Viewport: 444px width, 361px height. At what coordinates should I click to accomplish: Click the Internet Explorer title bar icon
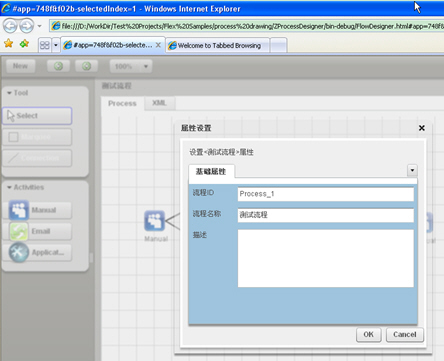click(6, 8)
